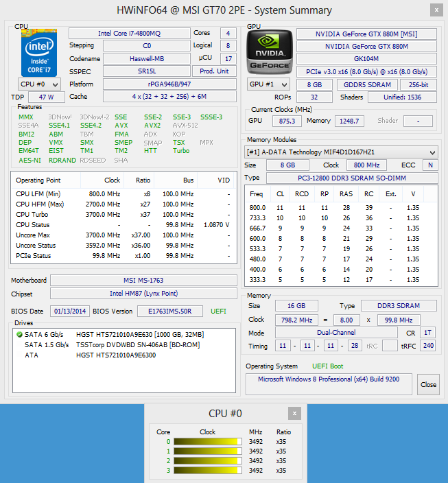Click the Cache size field

pos(169,97)
